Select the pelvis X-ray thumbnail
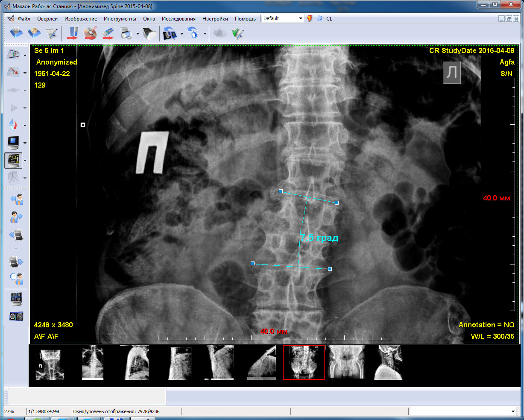Screen dimensions: 524x420 [x=346, y=362]
